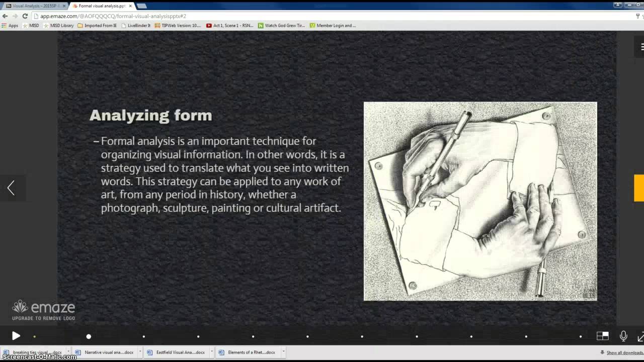
Task: Open Eastfield Visual Ana....docx download
Action: [x=177, y=352]
